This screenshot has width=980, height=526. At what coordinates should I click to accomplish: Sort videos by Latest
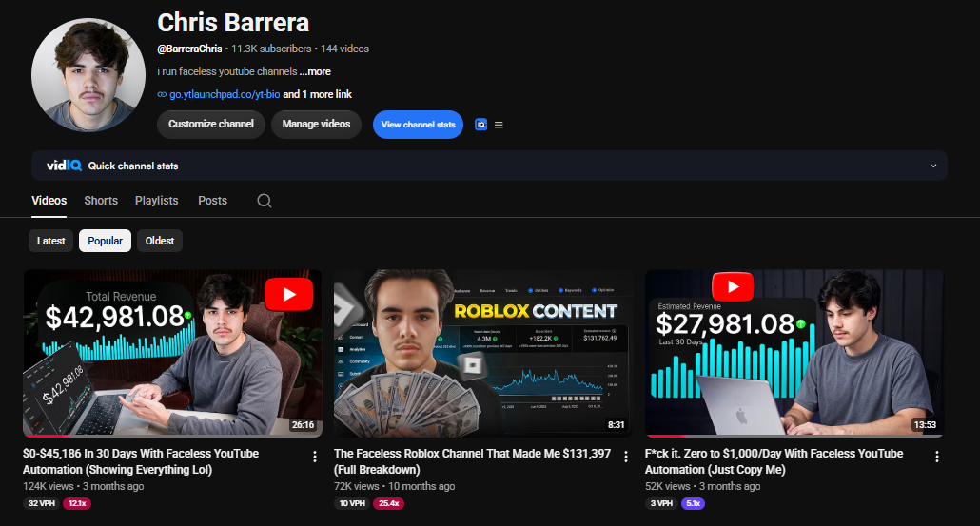click(50, 241)
